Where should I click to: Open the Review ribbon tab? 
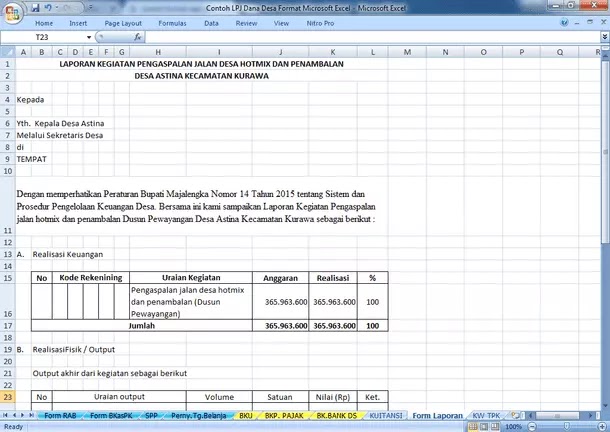click(246, 23)
